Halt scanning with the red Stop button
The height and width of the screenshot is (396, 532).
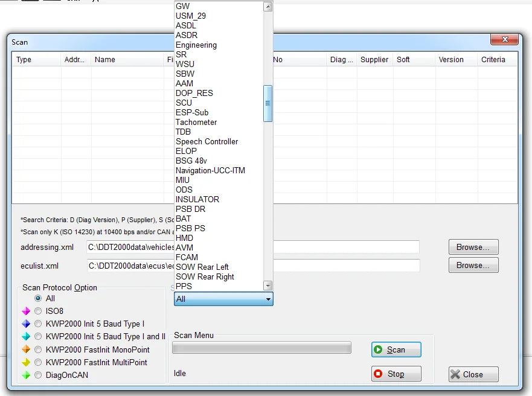pyautogui.click(x=396, y=374)
